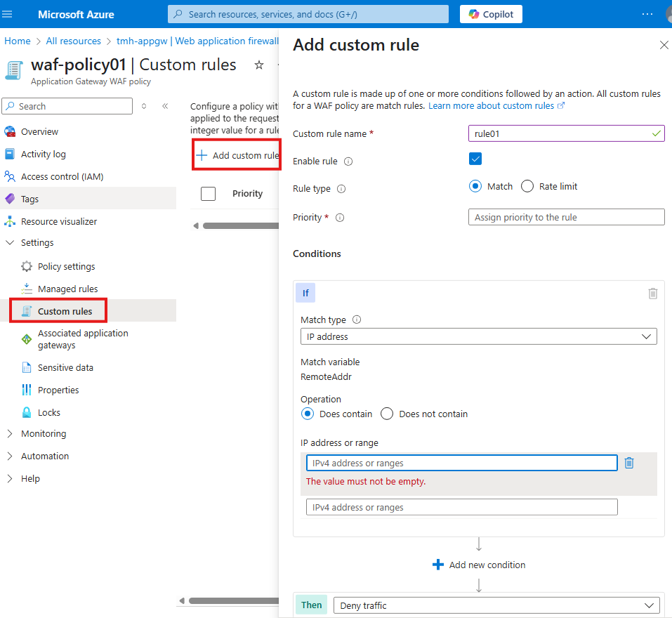Show info tooltip for Match type
672x618 pixels.
[357, 320]
